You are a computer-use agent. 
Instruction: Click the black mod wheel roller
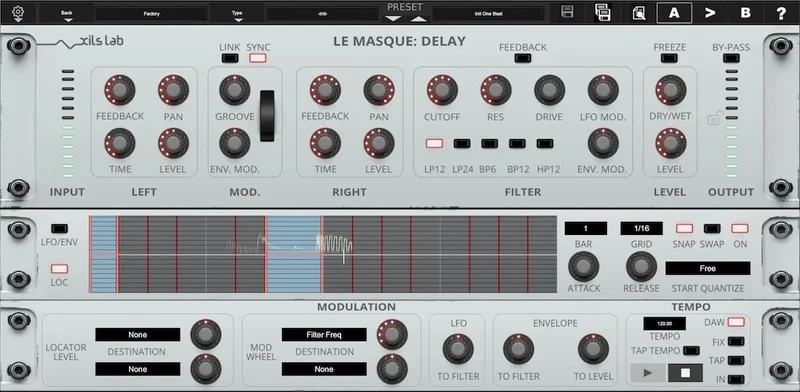point(267,116)
